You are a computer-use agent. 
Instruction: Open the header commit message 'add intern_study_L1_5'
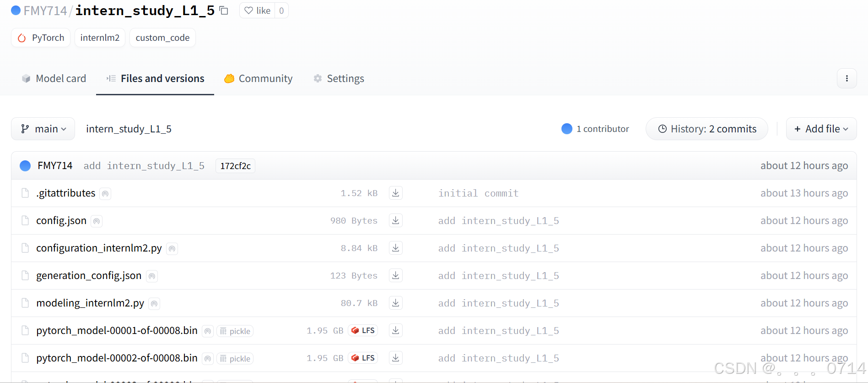coord(144,166)
